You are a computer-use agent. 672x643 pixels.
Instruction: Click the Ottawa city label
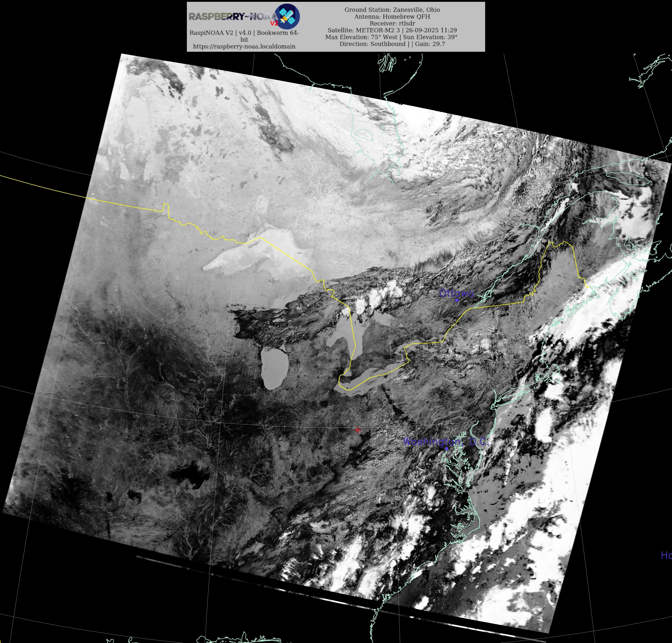point(456,293)
